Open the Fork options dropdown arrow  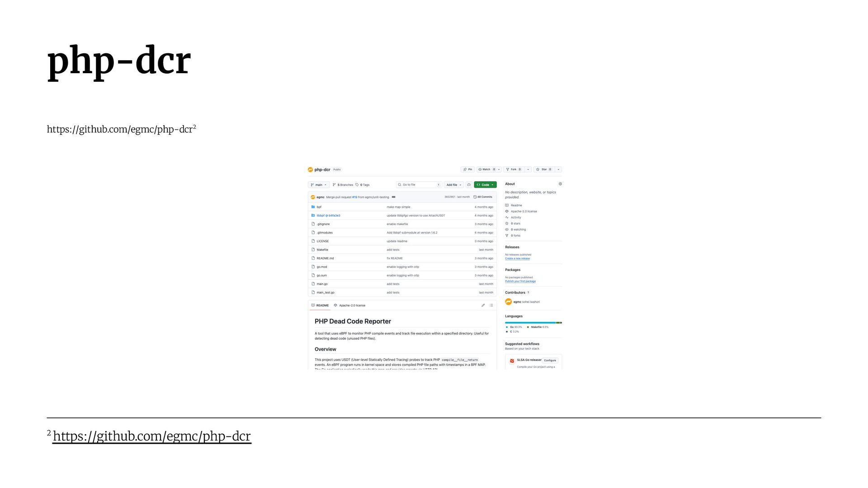[528, 169]
